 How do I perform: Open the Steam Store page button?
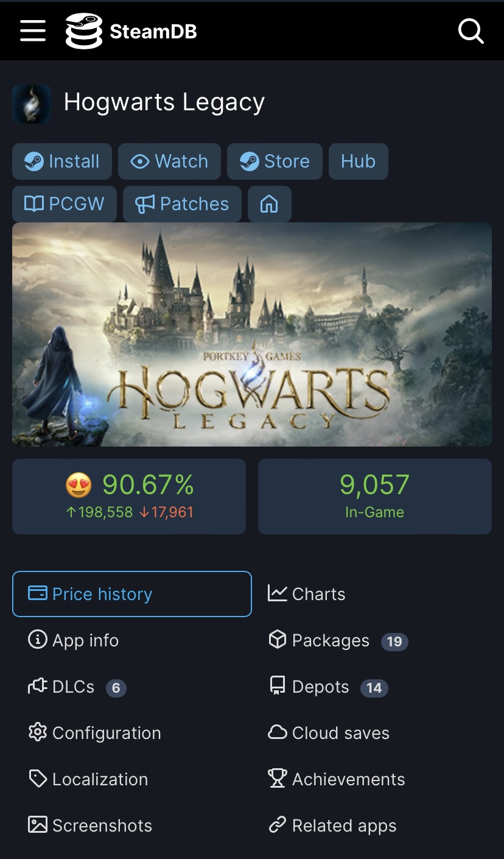(x=275, y=161)
